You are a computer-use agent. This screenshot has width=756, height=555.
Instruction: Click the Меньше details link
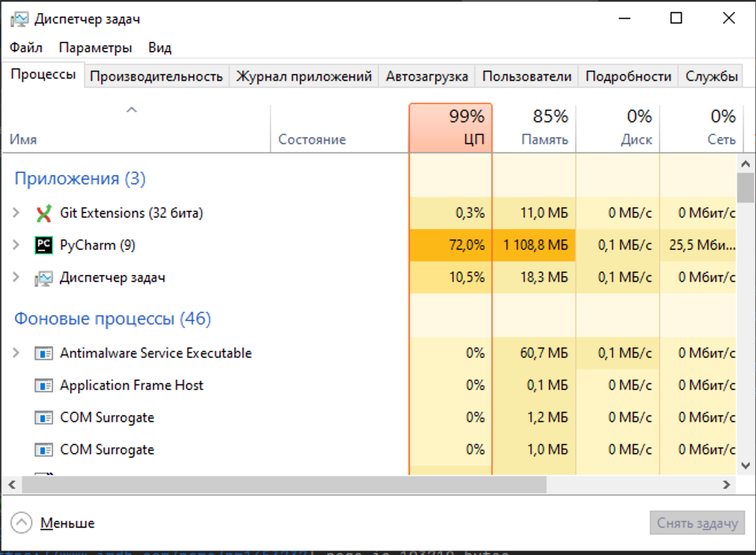68,523
